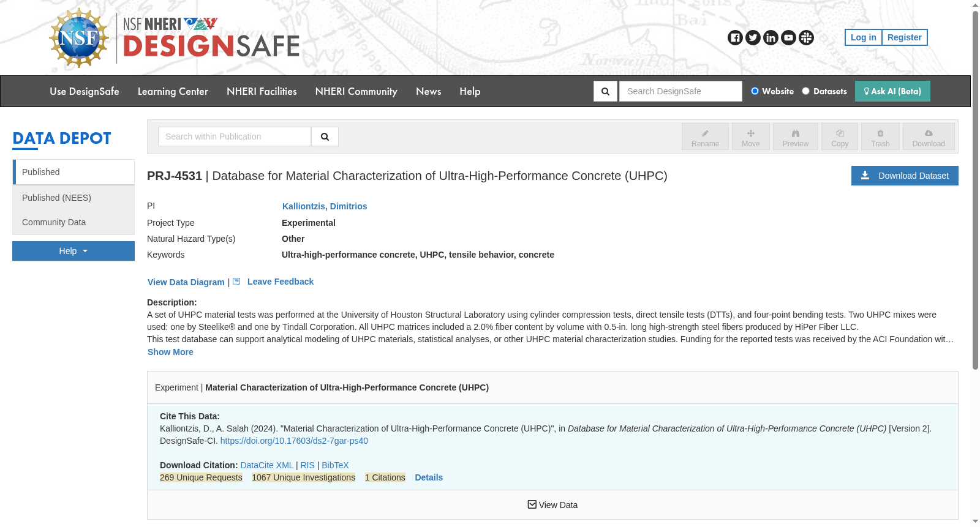
Task: Open the News menu item
Action: tap(429, 91)
